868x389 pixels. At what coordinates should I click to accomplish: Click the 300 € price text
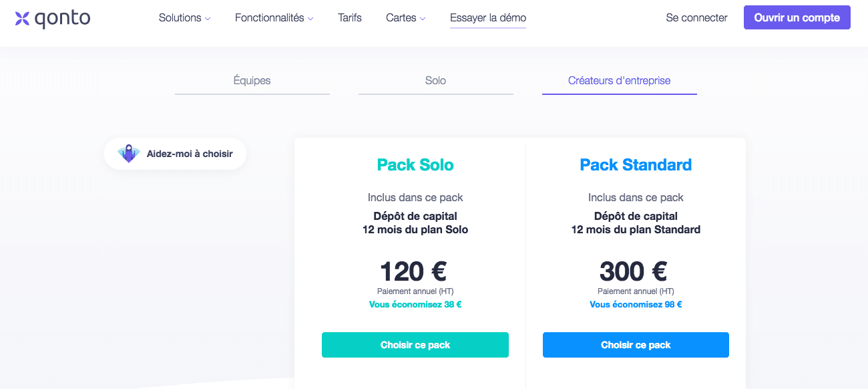(x=634, y=271)
